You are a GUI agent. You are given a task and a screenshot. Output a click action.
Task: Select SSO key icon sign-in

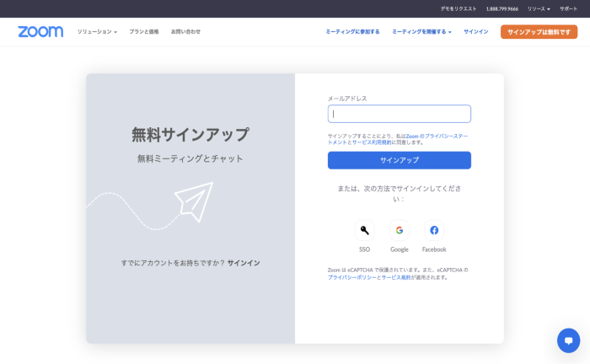364,230
